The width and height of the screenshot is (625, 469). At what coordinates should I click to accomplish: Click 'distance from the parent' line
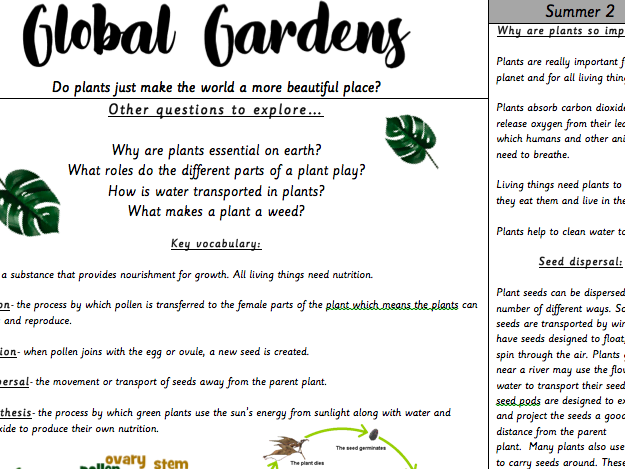[551, 432]
